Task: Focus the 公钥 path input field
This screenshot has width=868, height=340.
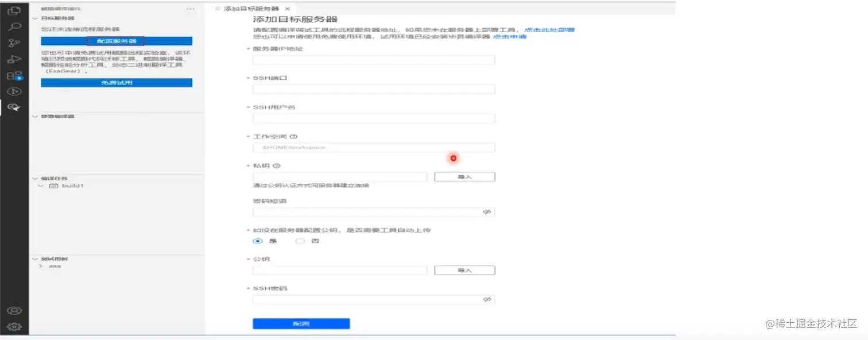Action: [x=340, y=270]
